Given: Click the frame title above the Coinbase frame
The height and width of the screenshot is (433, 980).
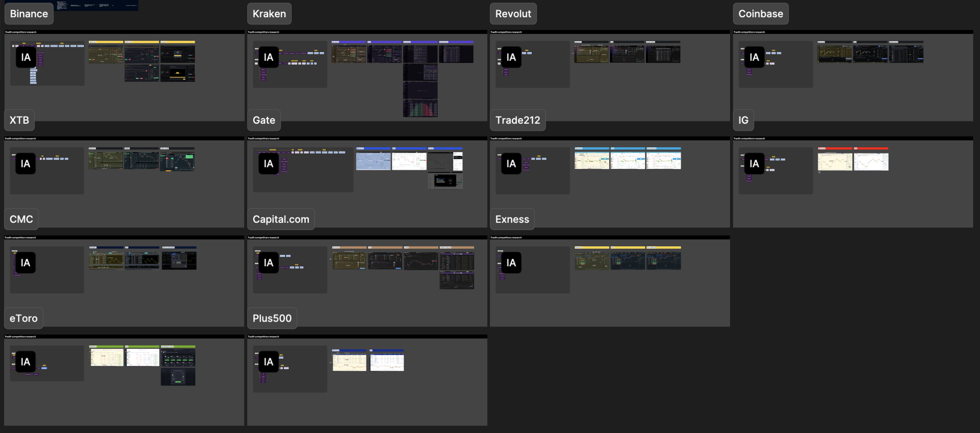Looking at the screenshot, I should [749, 32].
